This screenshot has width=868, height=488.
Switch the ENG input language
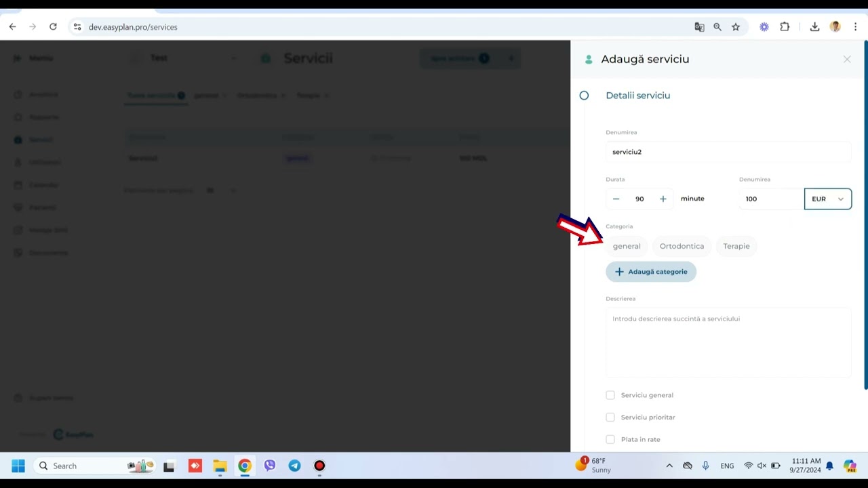727,466
